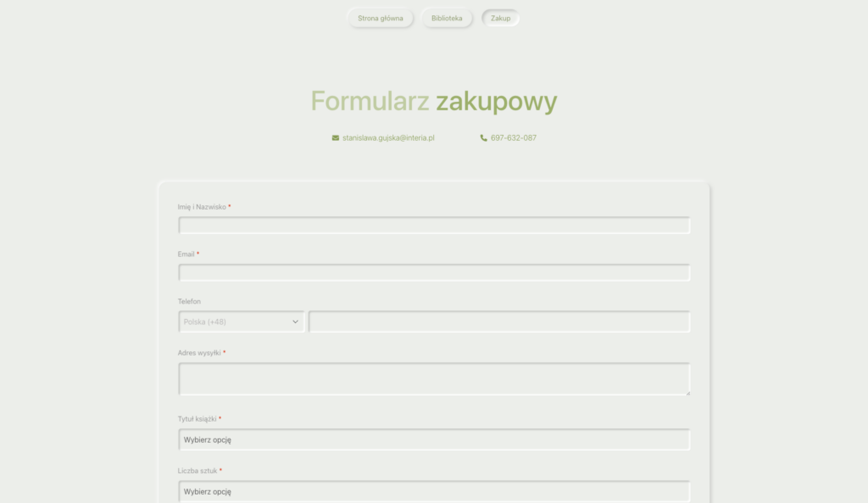The height and width of the screenshot is (503, 868).
Task: Click the Adres wysyłki label text
Action: [x=199, y=353]
